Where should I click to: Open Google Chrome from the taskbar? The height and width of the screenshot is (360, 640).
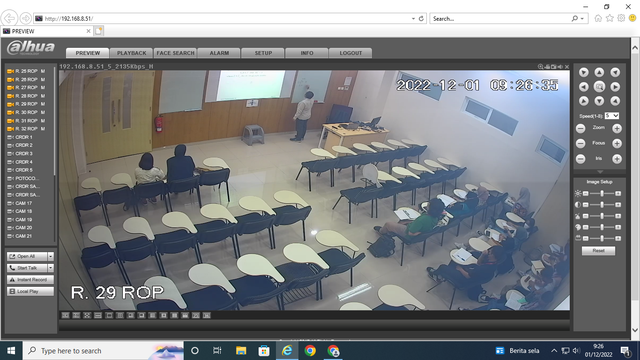point(310,351)
